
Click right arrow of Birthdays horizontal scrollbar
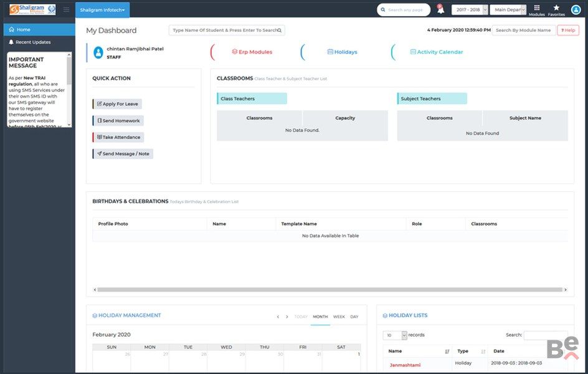(566, 290)
